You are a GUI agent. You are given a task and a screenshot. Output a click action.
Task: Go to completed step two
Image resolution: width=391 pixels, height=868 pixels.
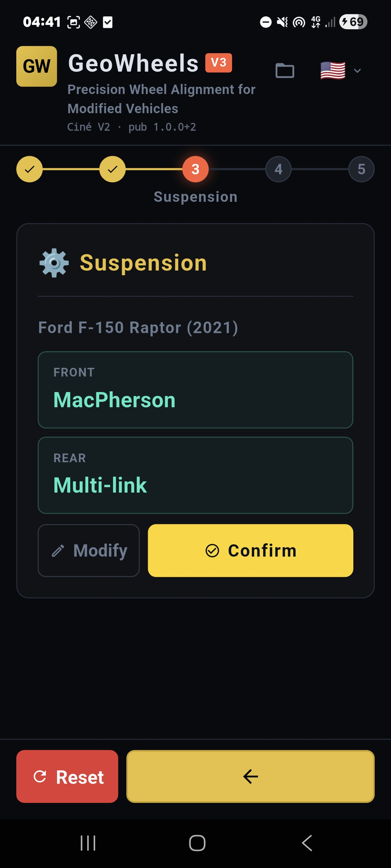tap(113, 169)
